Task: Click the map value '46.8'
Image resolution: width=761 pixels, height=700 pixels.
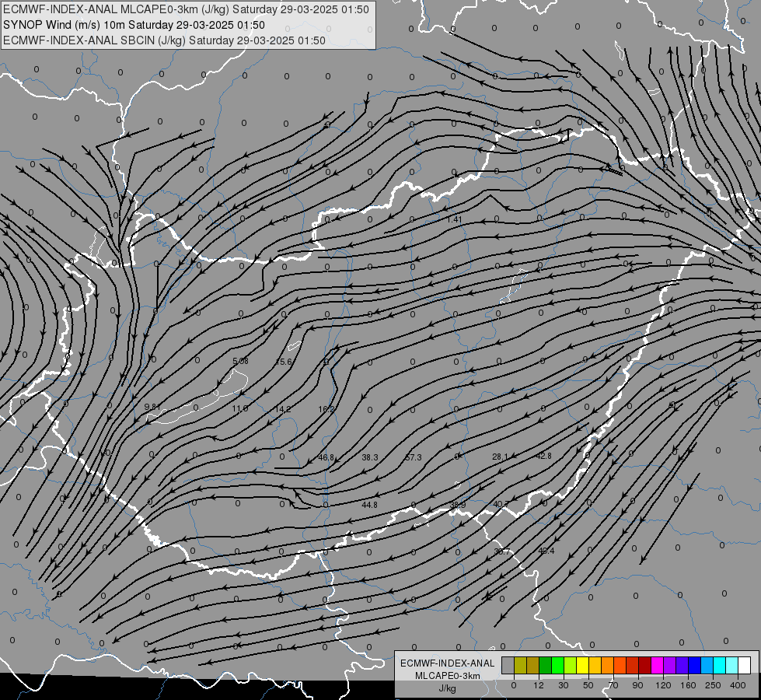Action: [326, 457]
